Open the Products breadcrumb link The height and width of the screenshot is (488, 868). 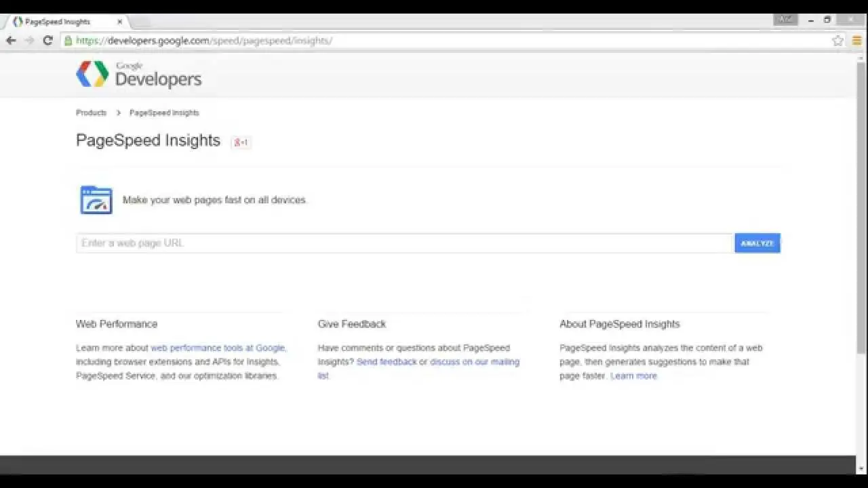(x=91, y=113)
